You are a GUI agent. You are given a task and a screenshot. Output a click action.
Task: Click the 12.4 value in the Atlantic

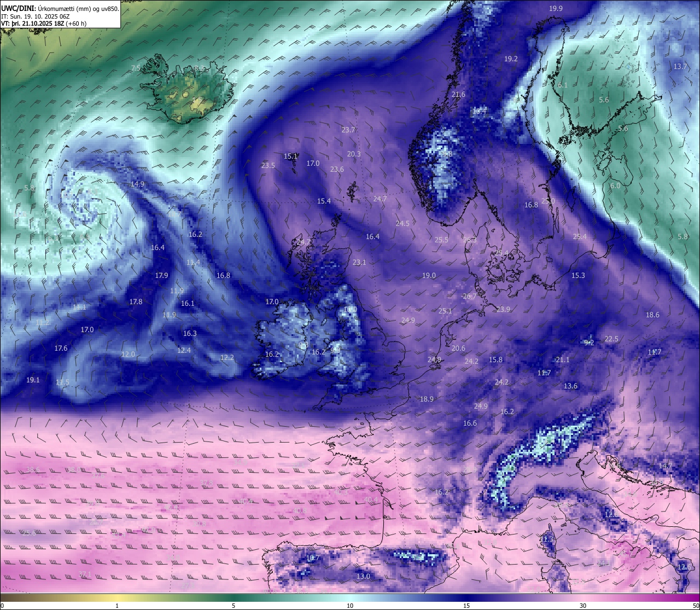click(184, 350)
